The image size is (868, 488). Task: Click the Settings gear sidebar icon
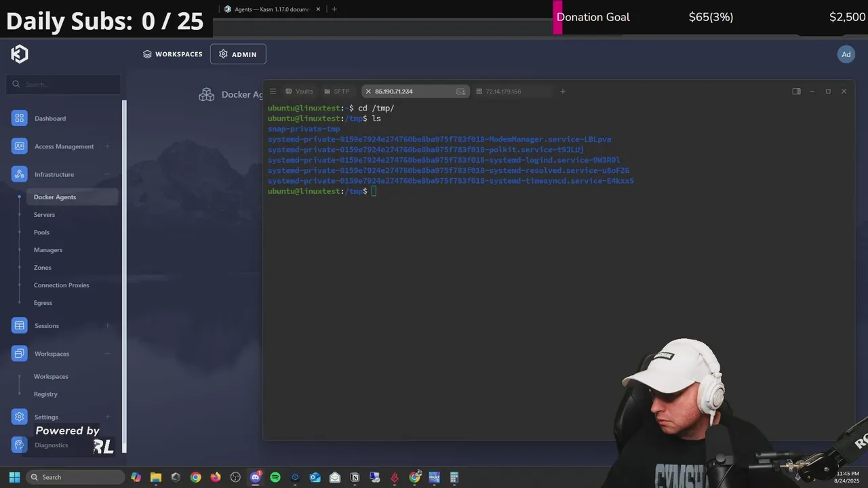19,417
